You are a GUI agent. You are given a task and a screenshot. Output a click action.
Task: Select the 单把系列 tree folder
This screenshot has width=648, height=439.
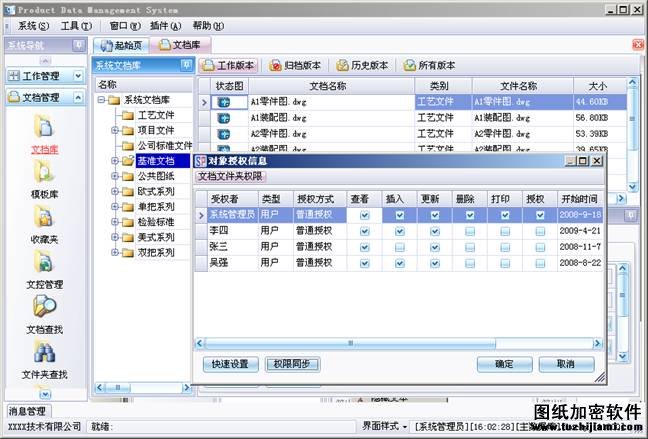pos(156,207)
